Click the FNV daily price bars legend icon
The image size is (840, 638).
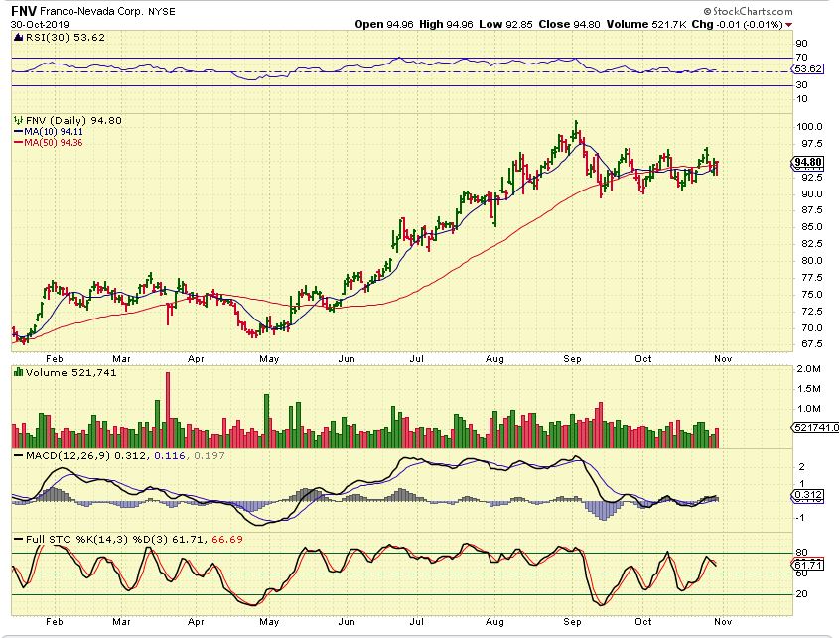click(18, 120)
